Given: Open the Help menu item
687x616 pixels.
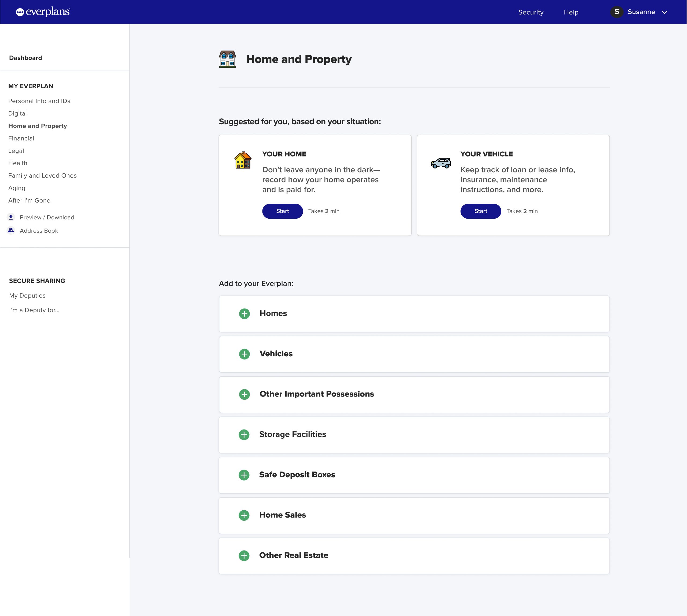Looking at the screenshot, I should tap(571, 12).
